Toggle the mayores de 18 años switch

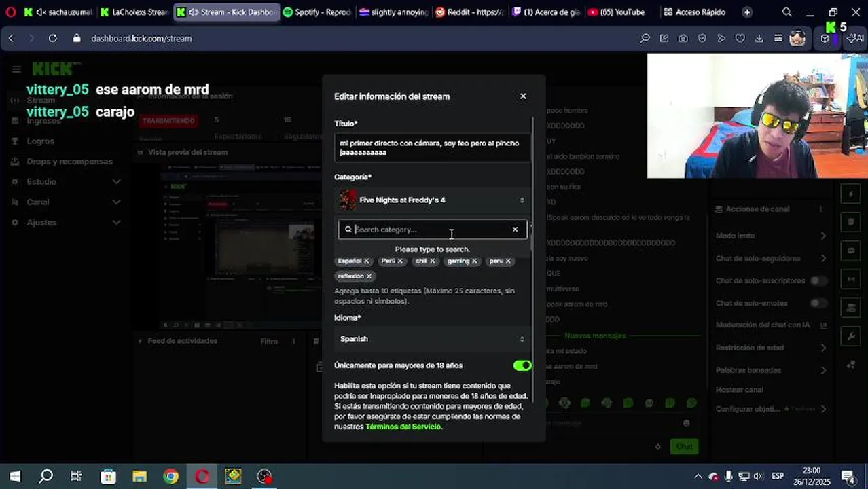point(522,365)
